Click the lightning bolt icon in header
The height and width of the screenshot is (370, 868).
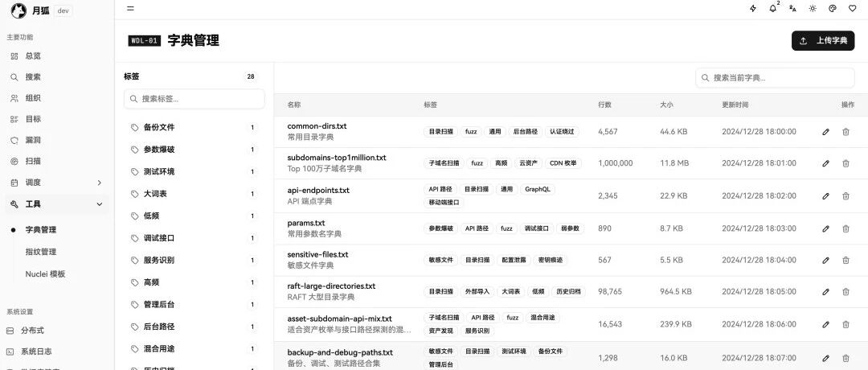click(753, 8)
